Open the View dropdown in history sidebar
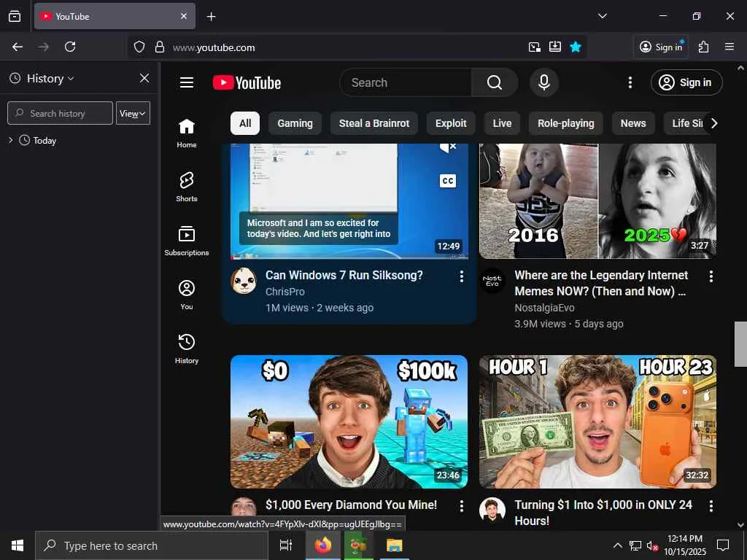The image size is (747, 560). (x=133, y=113)
